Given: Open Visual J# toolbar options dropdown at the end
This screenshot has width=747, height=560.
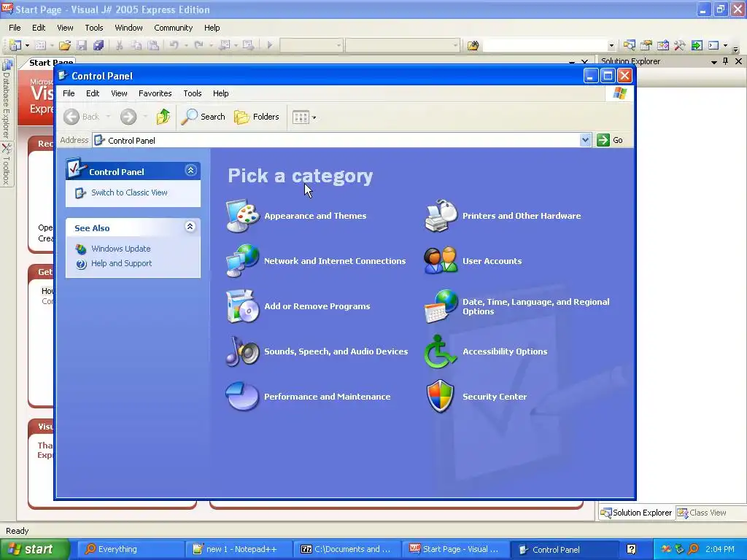Looking at the screenshot, I should [735, 47].
